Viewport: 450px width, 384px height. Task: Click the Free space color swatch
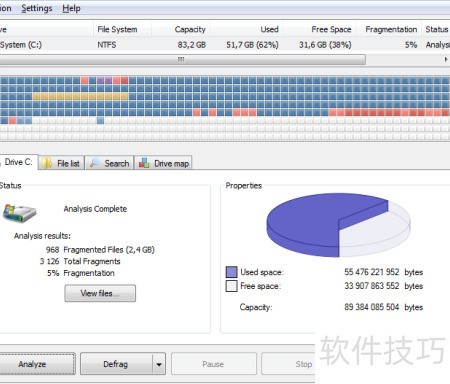click(231, 286)
